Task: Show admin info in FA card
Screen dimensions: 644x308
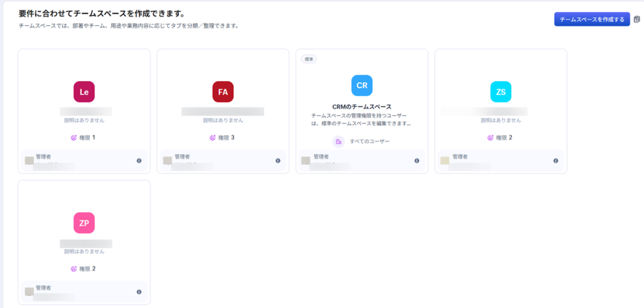Action: [278, 161]
